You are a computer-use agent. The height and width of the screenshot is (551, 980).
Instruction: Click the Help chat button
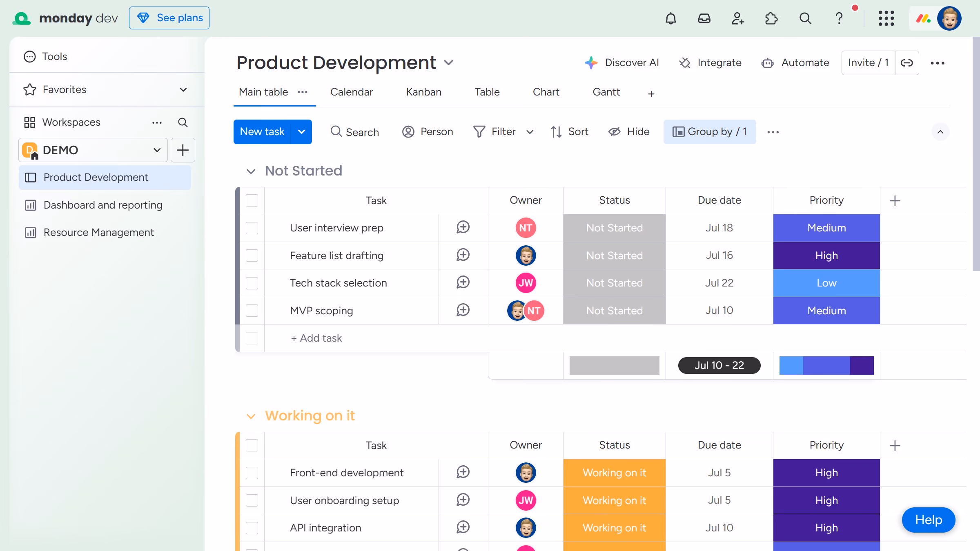click(929, 520)
